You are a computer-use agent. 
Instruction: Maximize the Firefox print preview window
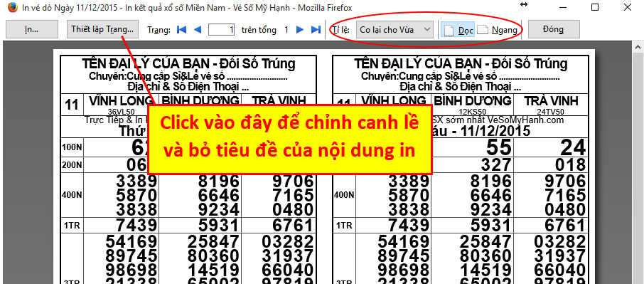pyautogui.click(x=595, y=7)
